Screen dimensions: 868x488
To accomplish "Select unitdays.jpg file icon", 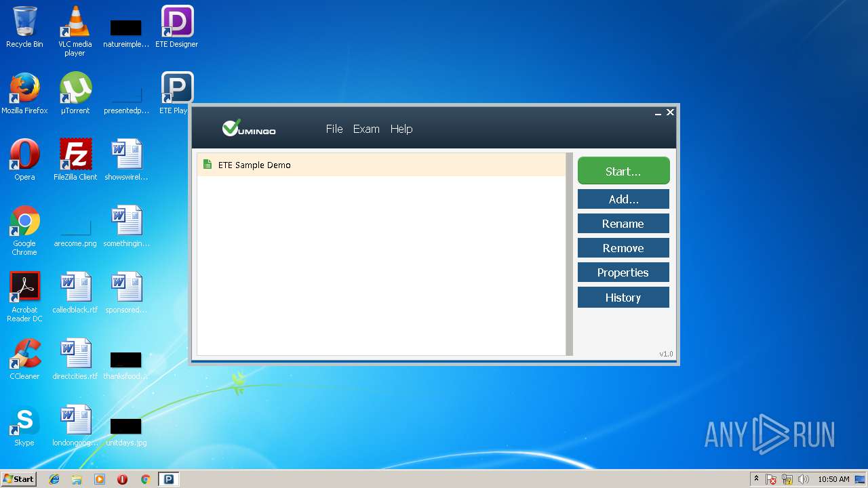I will (x=126, y=432).
